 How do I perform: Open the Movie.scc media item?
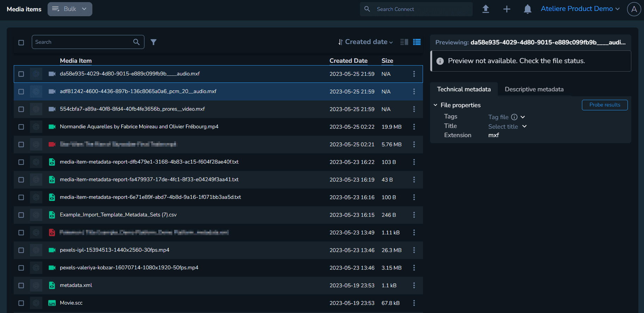[x=71, y=303]
